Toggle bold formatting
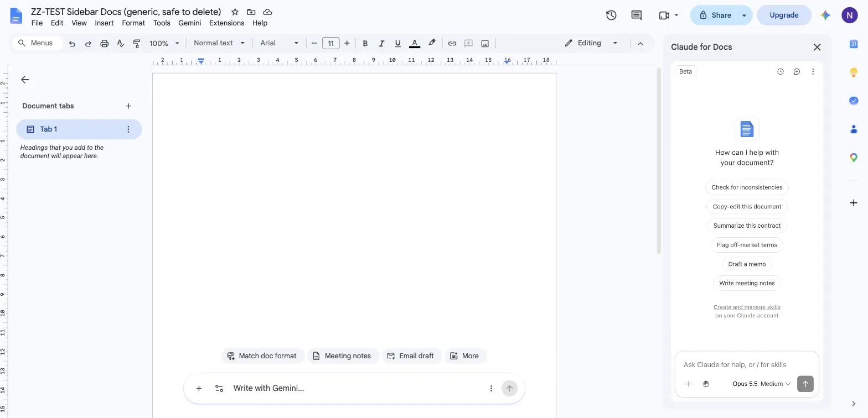The width and height of the screenshot is (868, 418). click(x=365, y=43)
